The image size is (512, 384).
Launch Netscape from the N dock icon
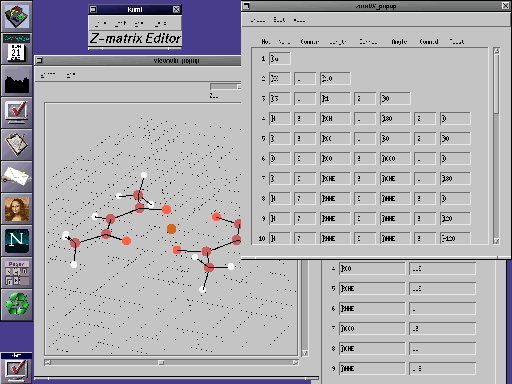click(17, 240)
